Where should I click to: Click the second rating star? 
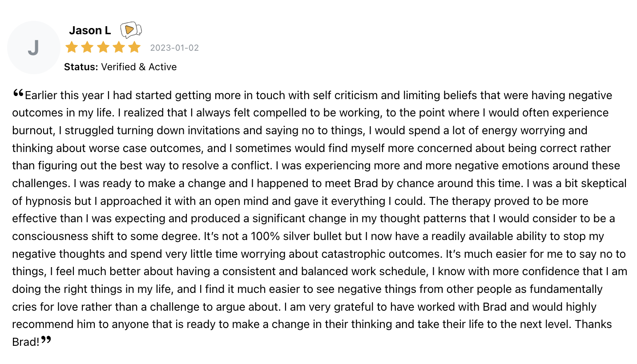[x=87, y=47]
